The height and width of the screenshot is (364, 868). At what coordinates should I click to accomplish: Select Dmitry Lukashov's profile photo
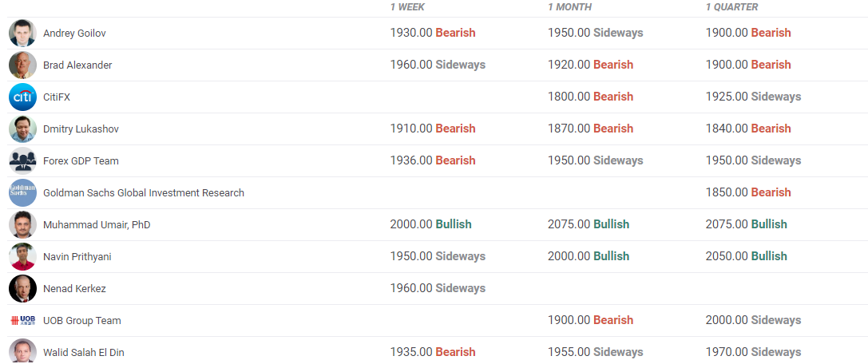click(x=22, y=129)
